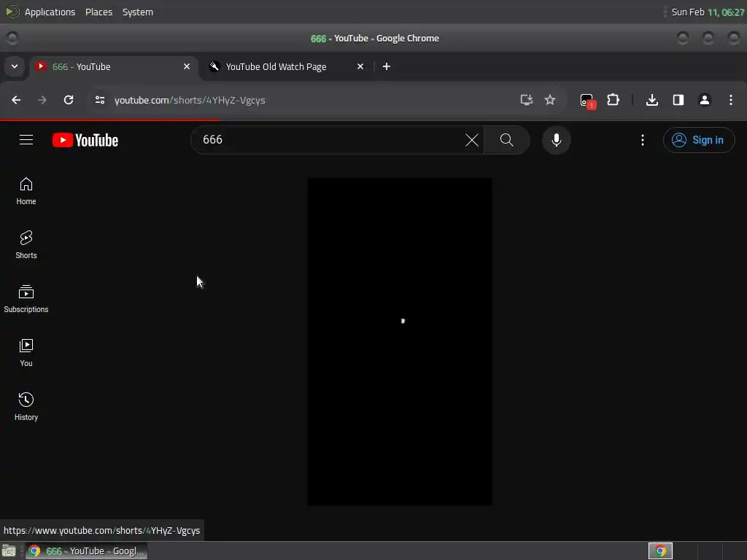Click show desktop icon in taskbar
This screenshot has width=747, height=560.
pyautogui.click(x=9, y=551)
